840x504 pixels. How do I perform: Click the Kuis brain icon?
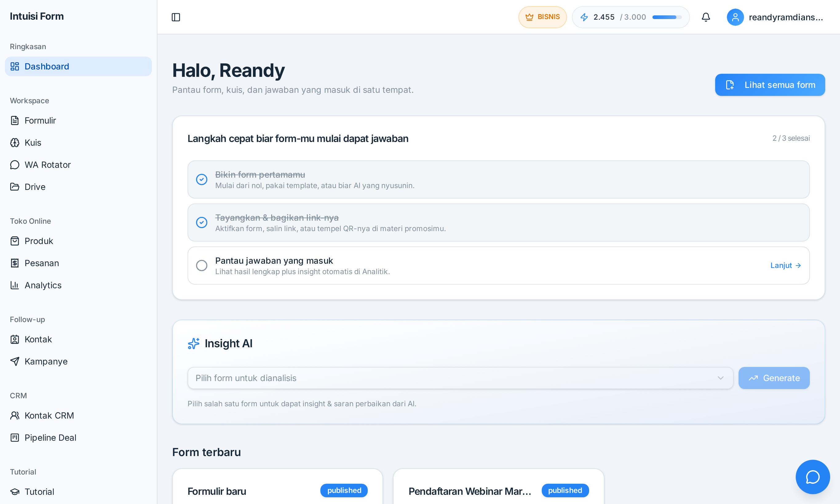click(x=15, y=143)
